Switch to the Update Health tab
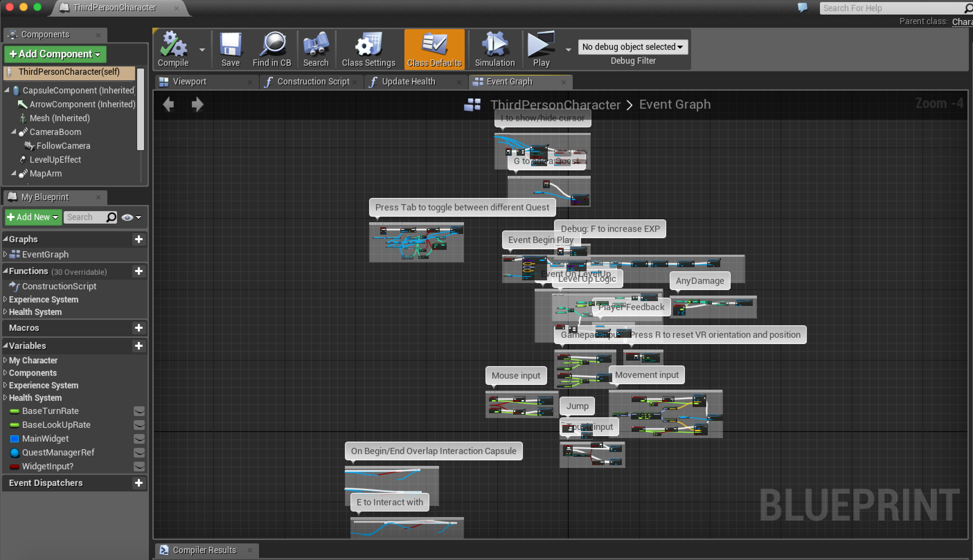The width and height of the screenshot is (973, 560). click(x=408, y=82)
